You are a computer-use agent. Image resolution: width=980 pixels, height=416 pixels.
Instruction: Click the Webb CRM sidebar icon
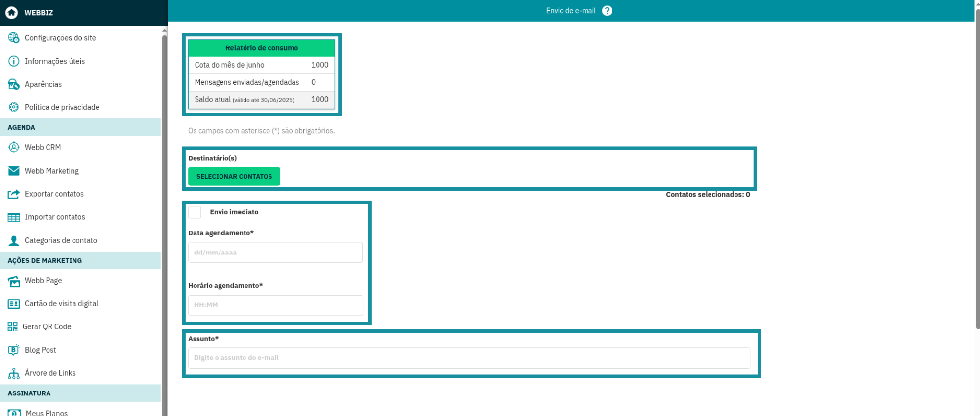click(x=14, y=147)
